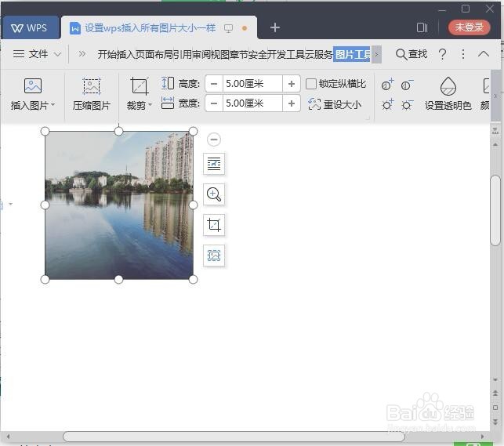Select the 图片工具 tab
504x446 pixels.
tap(352, 54)
